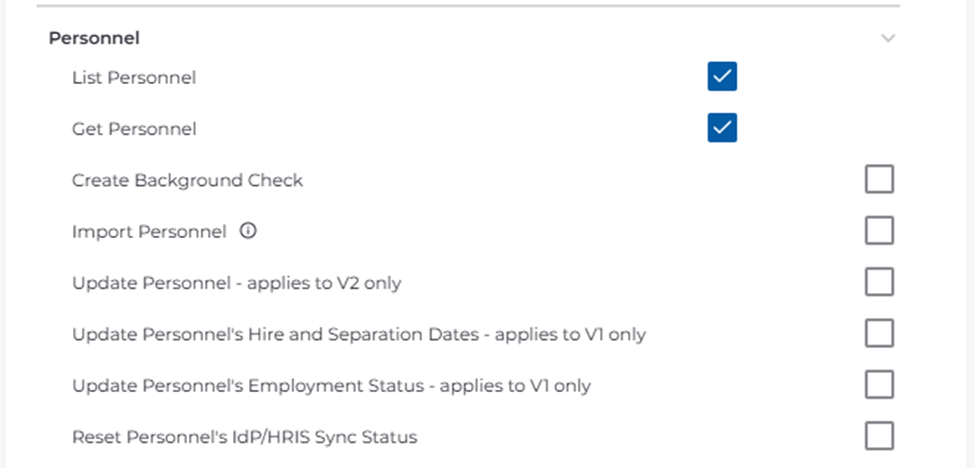Click the IdP/HRIS Sync Status label text

point(244,437)
